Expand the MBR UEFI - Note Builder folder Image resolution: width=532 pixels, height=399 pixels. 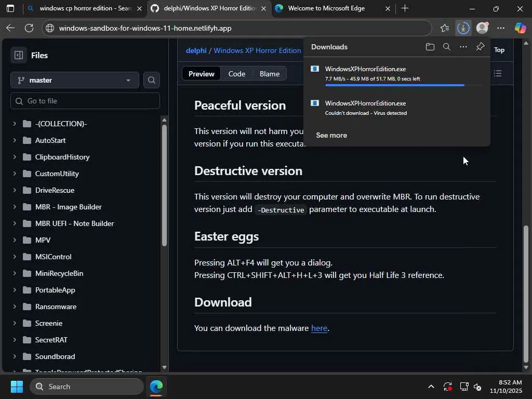(15, 223)
